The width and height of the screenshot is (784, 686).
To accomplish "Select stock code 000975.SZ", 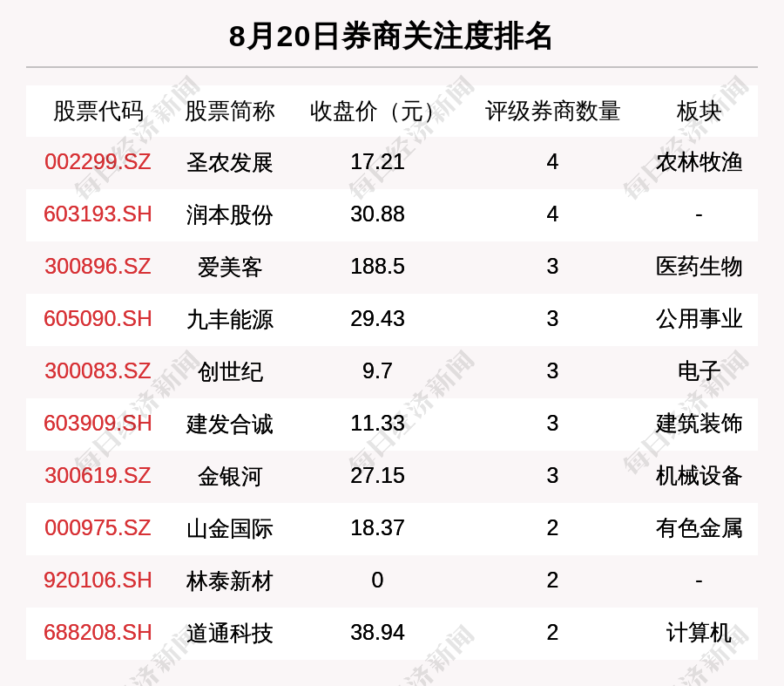I will click(98, 528).
